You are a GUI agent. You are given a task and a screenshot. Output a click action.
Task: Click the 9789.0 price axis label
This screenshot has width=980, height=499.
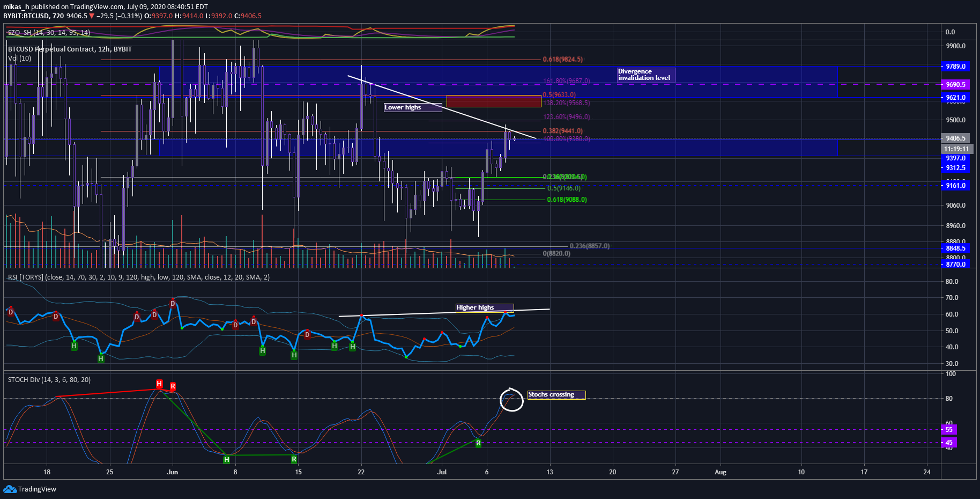pos(955,67)
